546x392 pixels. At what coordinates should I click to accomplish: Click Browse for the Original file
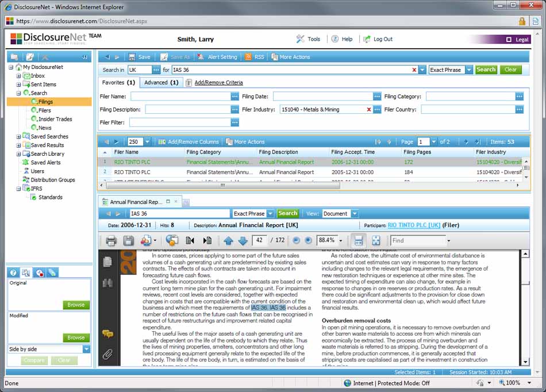pyautogui.click(x=76, y=305)
